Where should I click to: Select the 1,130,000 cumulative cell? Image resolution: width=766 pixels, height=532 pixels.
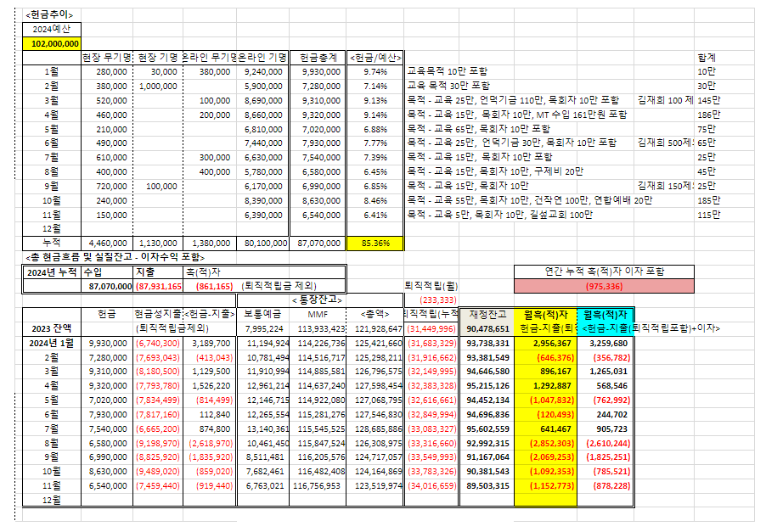158,243
